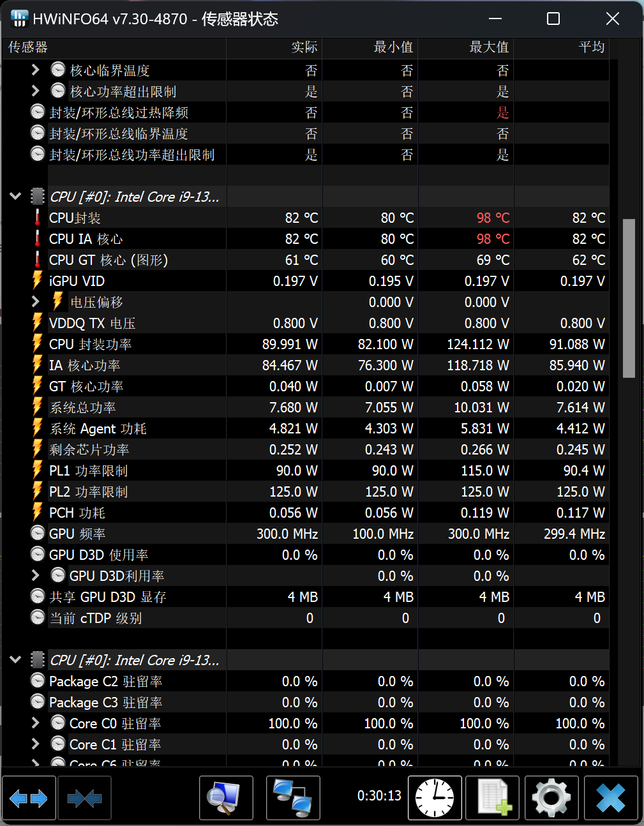Click thermometer icon of CPU IA 核心 row
This screenshot has height=826, width=644.
tap(38, 239)
